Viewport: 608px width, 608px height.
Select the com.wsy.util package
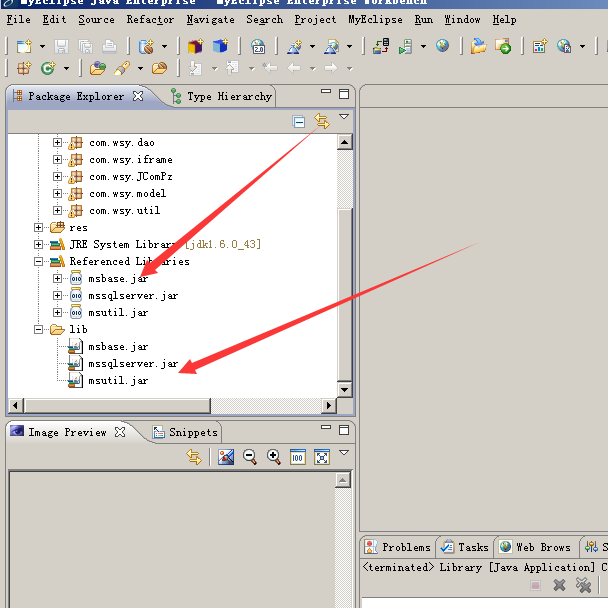pos(124,211)
